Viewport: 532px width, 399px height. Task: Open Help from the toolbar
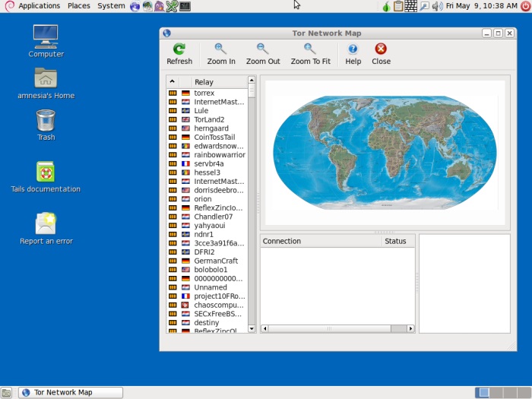point(353,53)
